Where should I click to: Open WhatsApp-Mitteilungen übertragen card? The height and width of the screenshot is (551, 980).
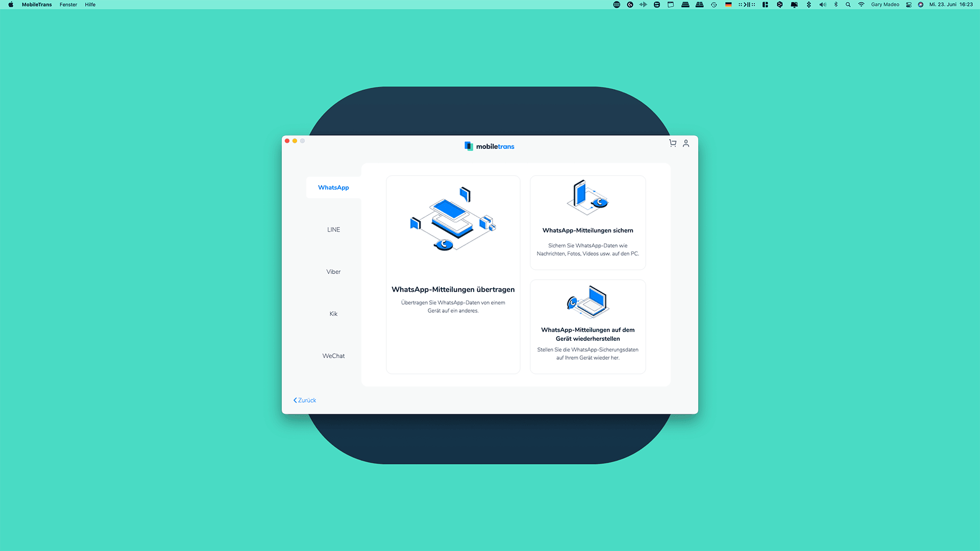pos(453,274)
